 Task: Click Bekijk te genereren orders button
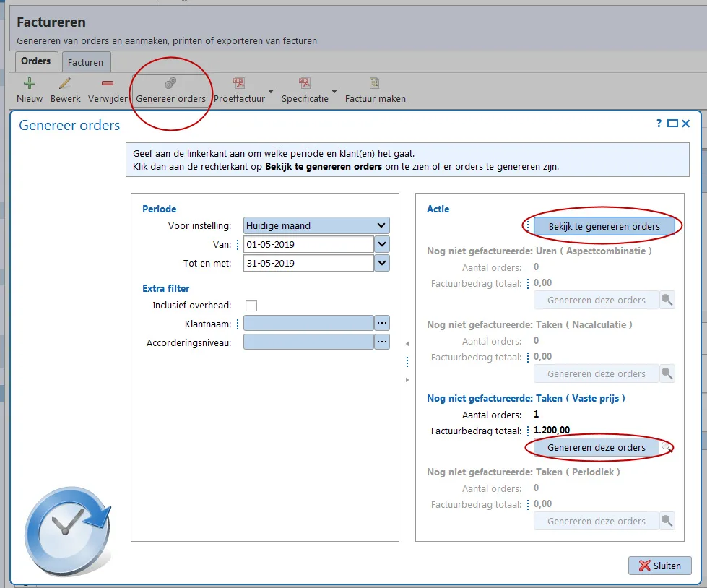click(x=604, y=226)
